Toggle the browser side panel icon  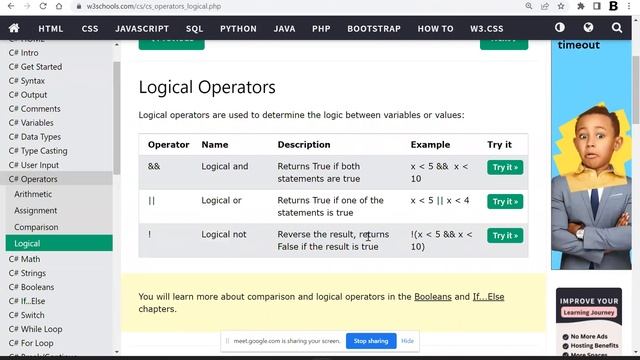pos(597,6)
